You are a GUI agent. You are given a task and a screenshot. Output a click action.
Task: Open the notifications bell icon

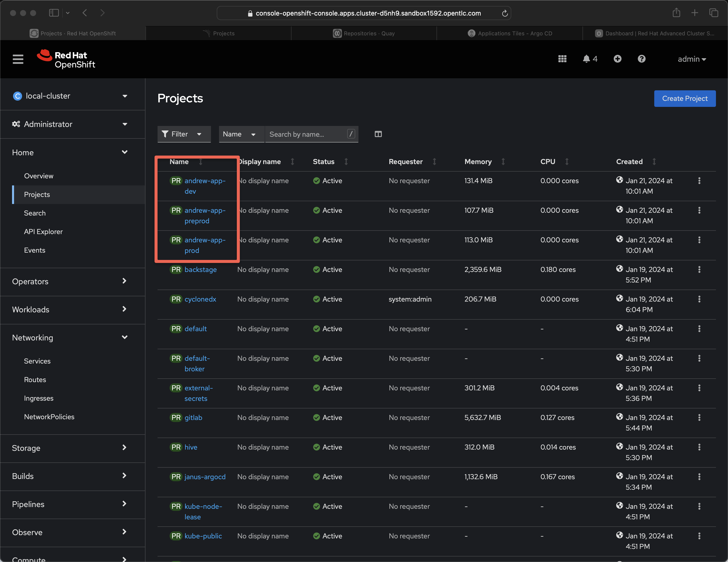[x=586, y=59]
